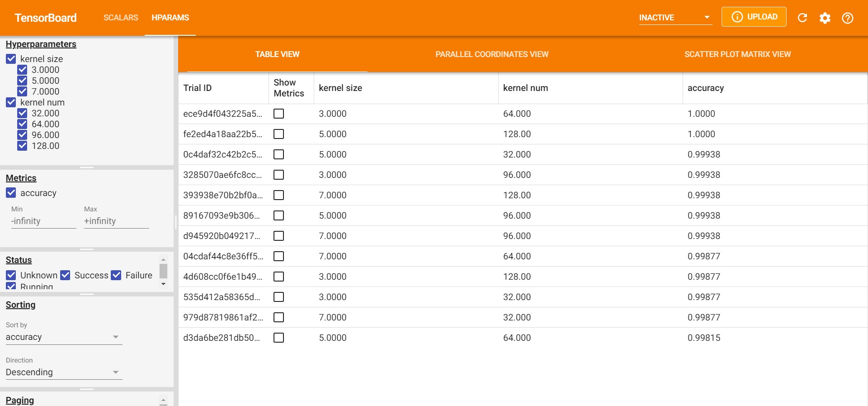Uncheck kernel size value 5.0000
Screen dimensions: 868x406
22,81
